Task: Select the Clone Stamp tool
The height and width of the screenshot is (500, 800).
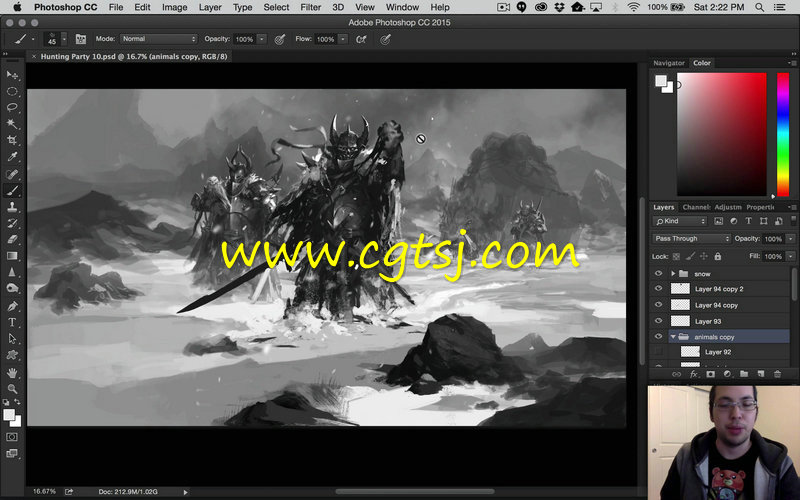Action: coord(12,207)
